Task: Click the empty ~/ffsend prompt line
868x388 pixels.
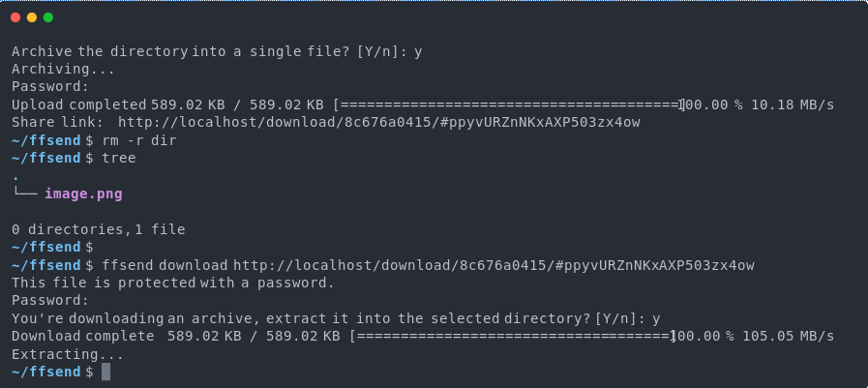Action: pyautogui.click(x=52, y=247)
